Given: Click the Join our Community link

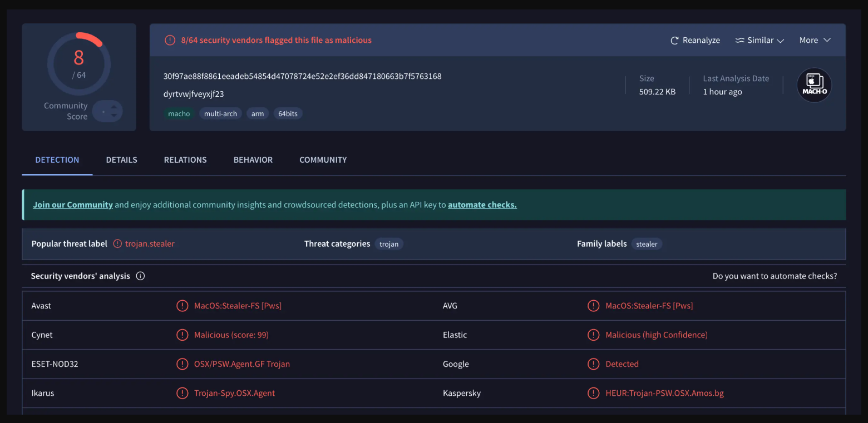Looking at the screenshot, I should pos(72,204).
